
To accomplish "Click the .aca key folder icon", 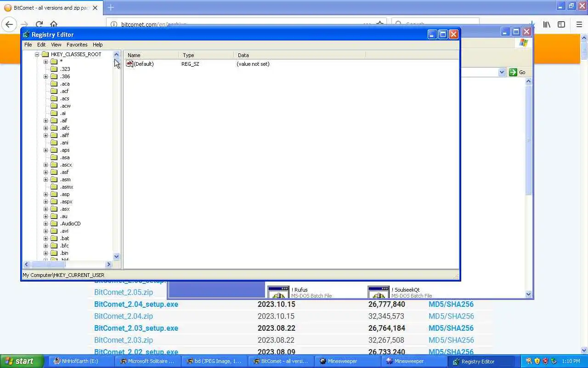I will pyautogui.click(x=54, y=84).
